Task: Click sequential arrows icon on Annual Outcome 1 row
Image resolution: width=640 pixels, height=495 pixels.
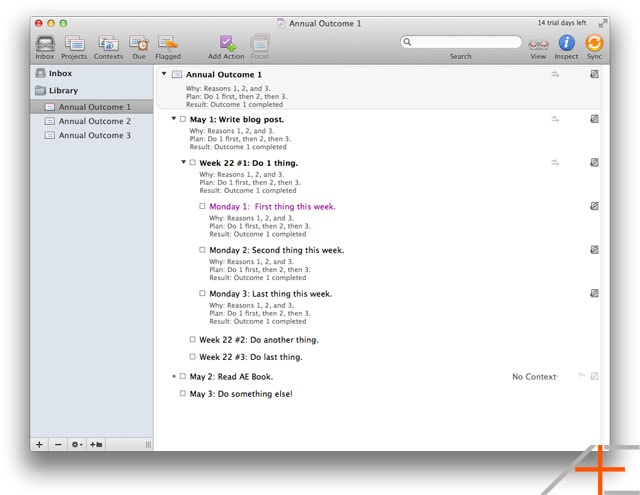Action: click(x=555, y=74)
